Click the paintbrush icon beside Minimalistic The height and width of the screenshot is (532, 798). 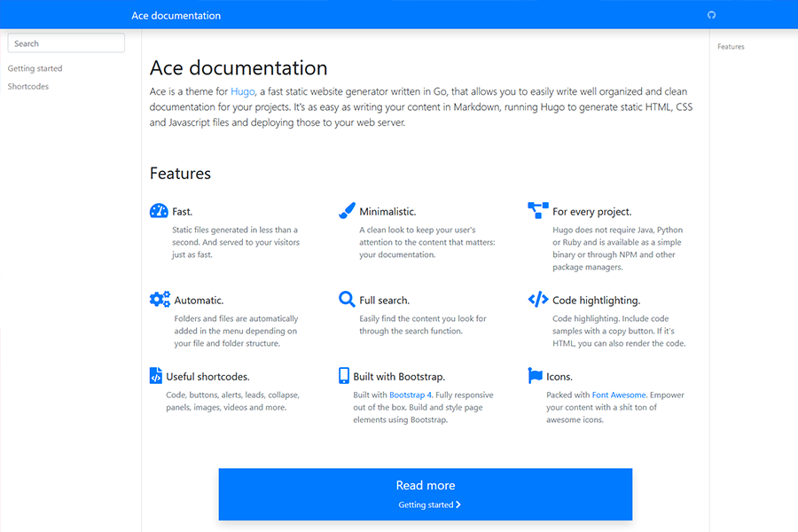[347, 211]
